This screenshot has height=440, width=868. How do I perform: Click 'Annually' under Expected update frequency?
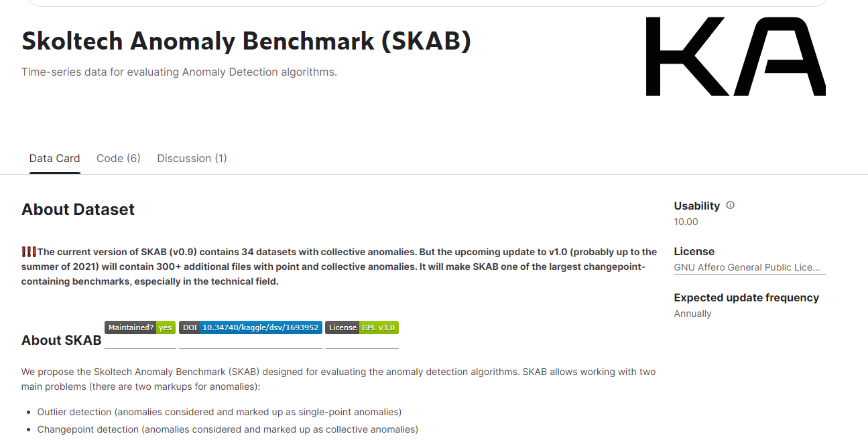point(692,313)
